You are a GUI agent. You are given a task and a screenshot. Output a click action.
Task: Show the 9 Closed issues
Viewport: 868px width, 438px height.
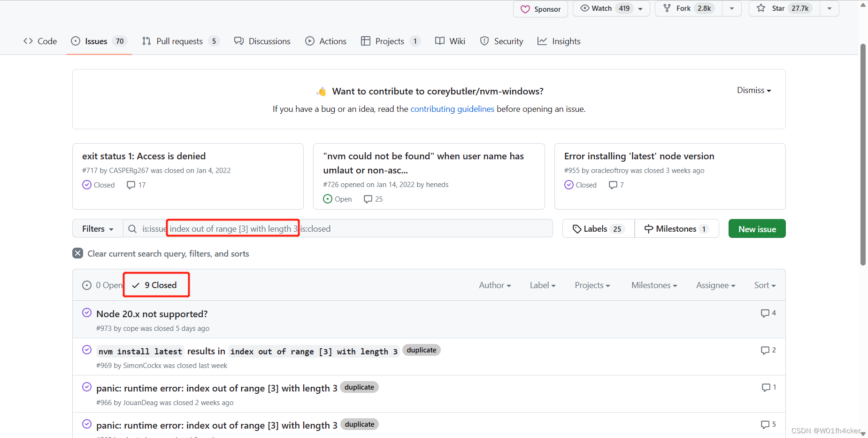tap(154, 285)
